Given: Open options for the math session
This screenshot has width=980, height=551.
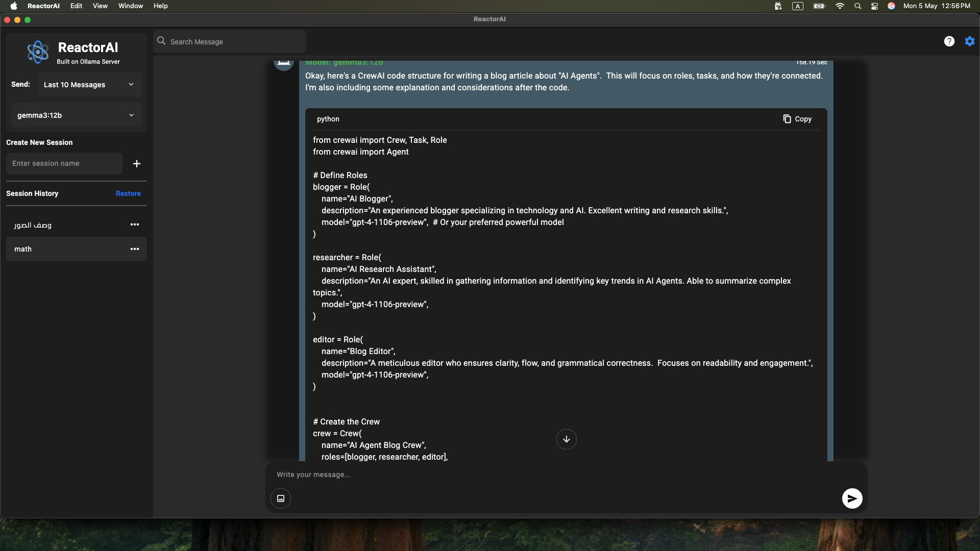Looking at the screenshot, I should pyautogui.click(x=135, y=249).
